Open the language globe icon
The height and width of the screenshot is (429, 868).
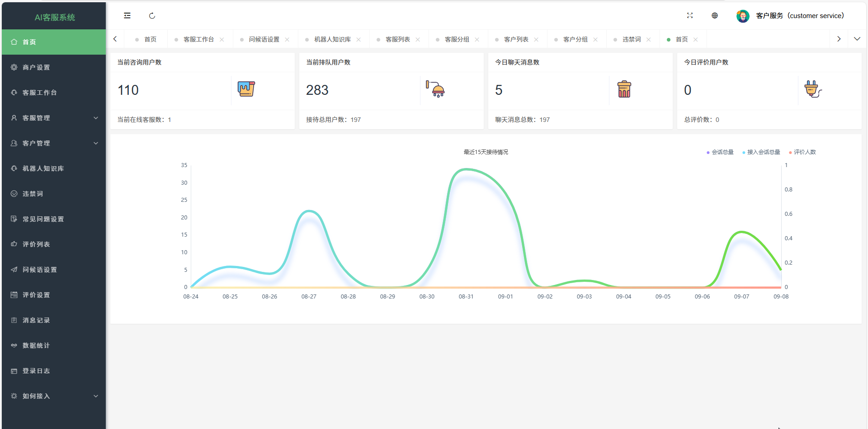[715, 16]
